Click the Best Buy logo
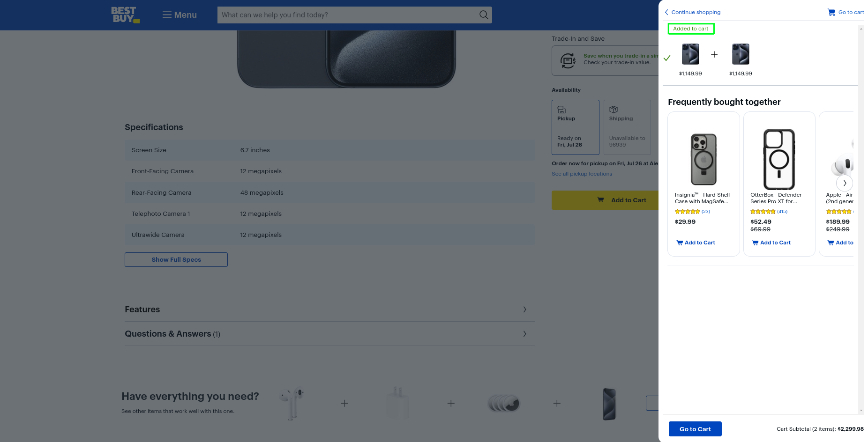The image size is (868, 442). coord(125,15)
